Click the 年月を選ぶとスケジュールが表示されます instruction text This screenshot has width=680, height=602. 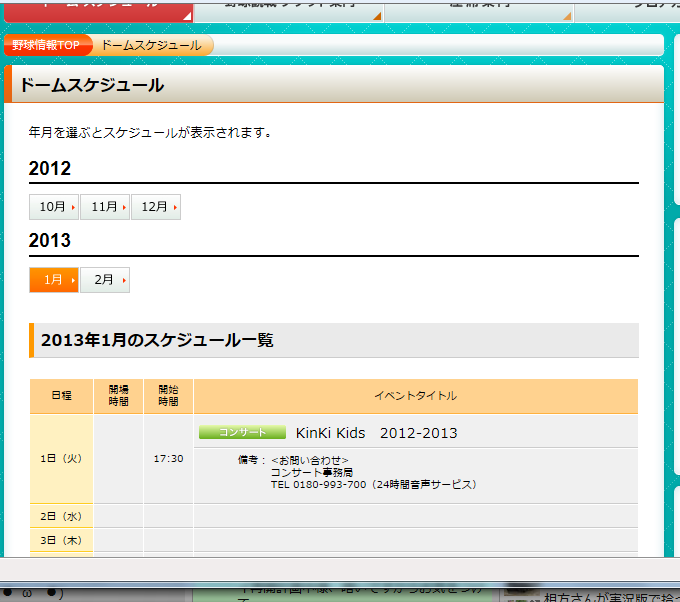click(150, 132)
